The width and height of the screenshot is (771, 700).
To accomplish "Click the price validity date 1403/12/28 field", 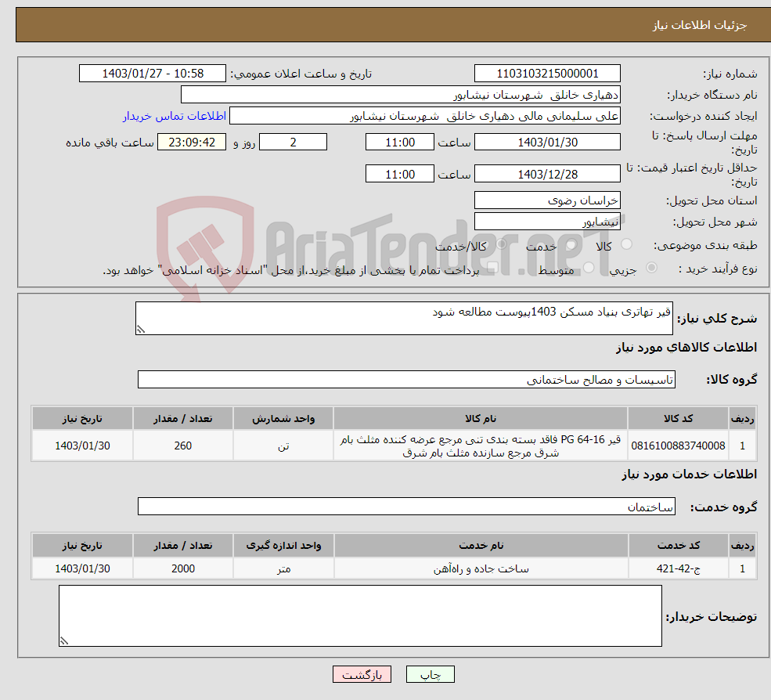I will (x=547, y=174).
